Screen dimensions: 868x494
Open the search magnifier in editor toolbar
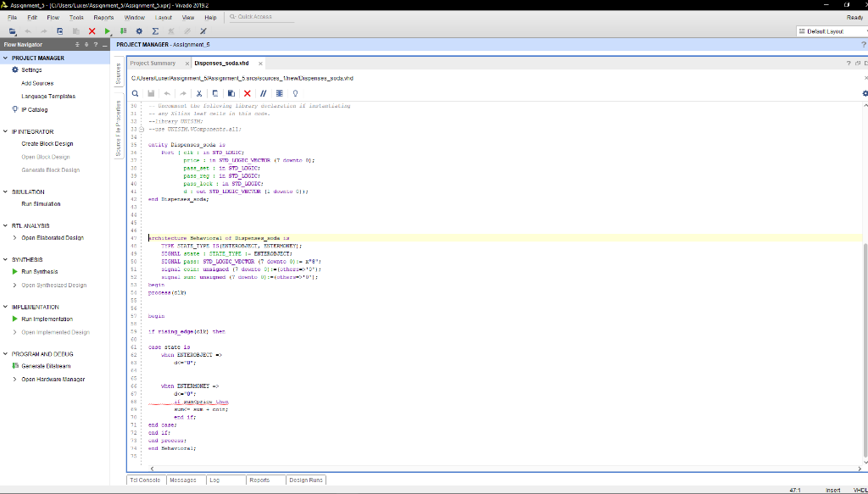[x=136, y=93]
